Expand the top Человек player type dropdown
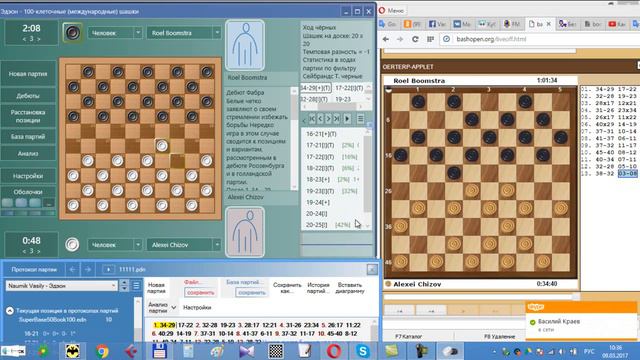This screenshot has width=640, height=360. [138, 33]
